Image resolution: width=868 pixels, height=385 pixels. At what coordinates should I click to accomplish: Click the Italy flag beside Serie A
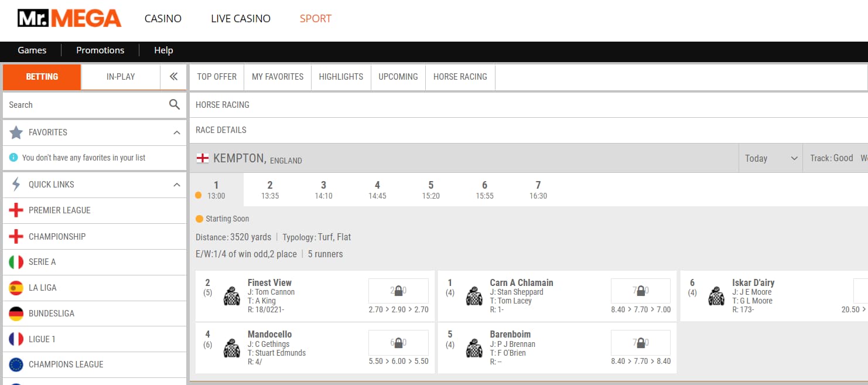[x=16, y=262]
